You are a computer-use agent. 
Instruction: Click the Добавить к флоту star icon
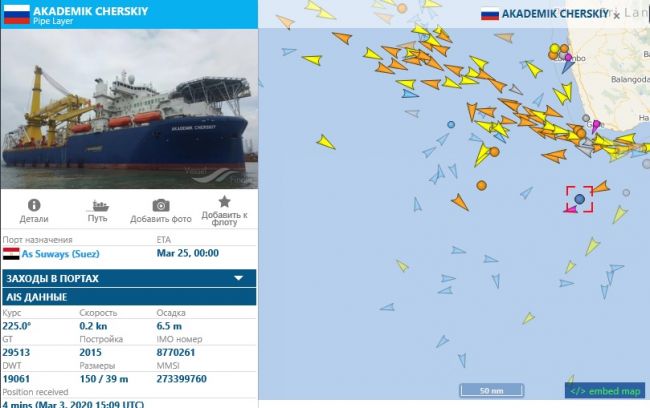coord(224,202)
